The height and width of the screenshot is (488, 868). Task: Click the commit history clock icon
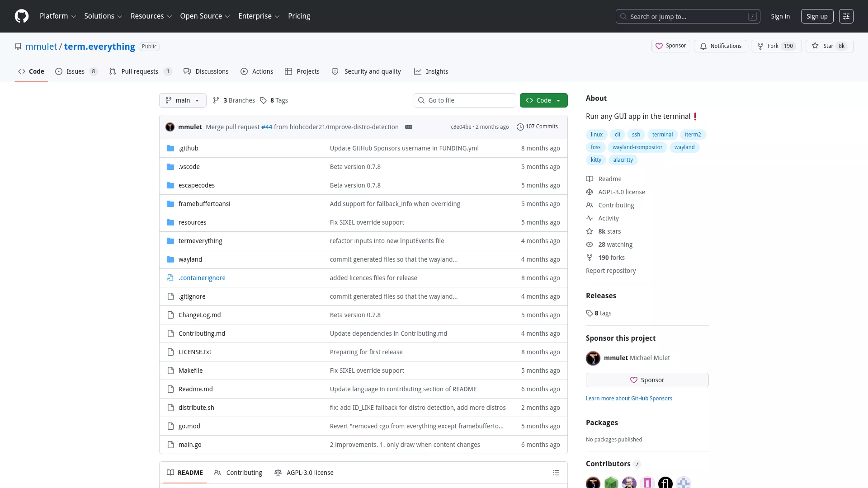pyautogui.click(x=520, y=127)
